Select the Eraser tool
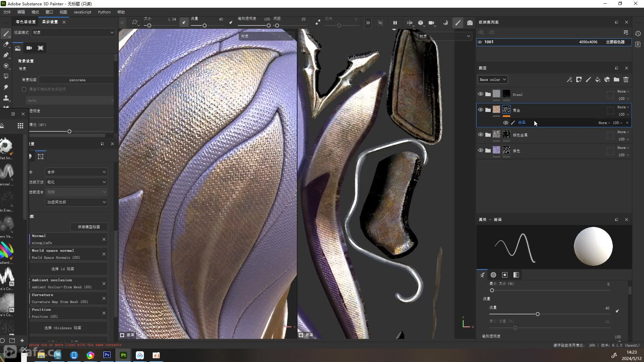The height and width of the screenshot is (362, 644). coord(6,44)
